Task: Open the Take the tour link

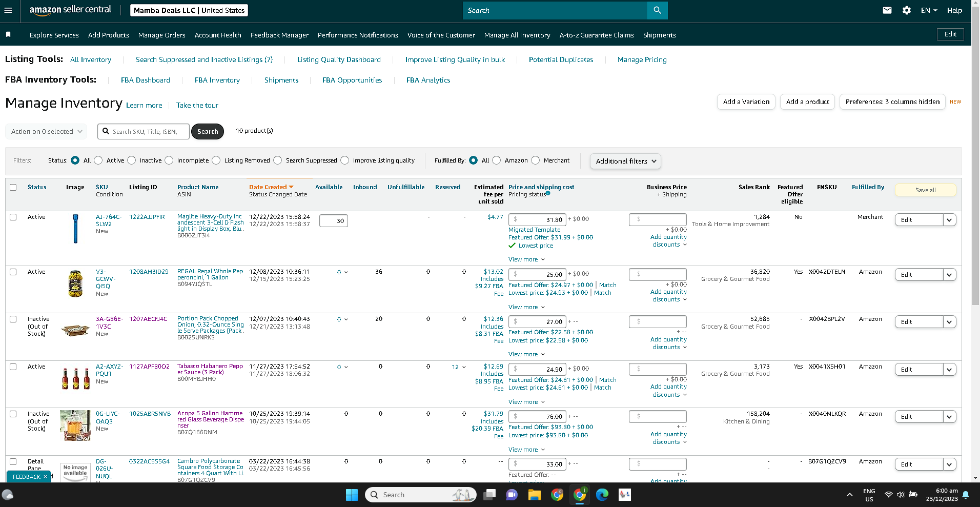Action: coord(197,105)
